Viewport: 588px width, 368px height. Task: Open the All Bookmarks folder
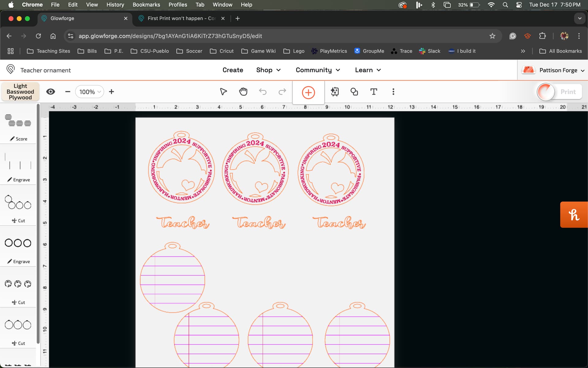(560, 51)
